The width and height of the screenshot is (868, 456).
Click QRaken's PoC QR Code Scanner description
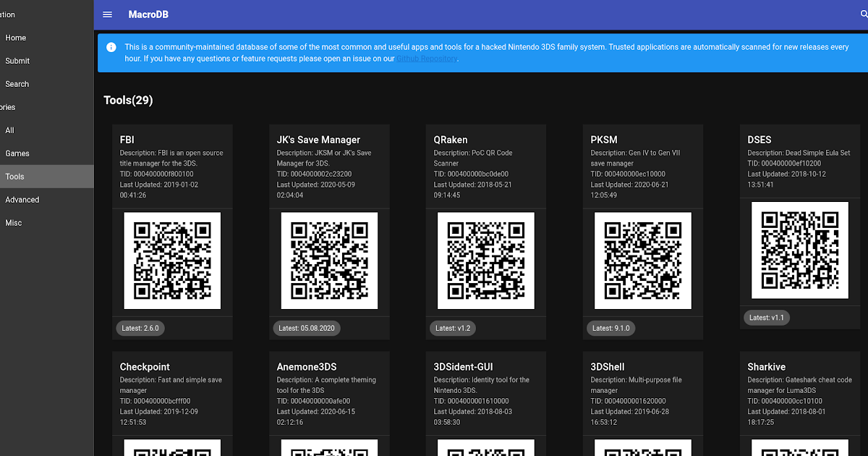(x=473, y=158)
